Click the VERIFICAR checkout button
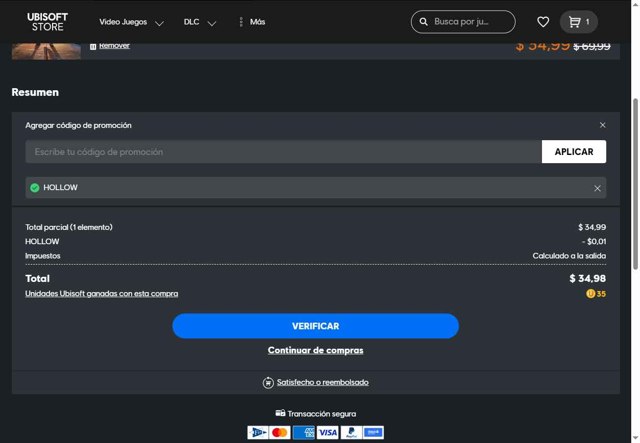This screenshot has width=640, height=443. pyautogui.click(x=316, y=326)
